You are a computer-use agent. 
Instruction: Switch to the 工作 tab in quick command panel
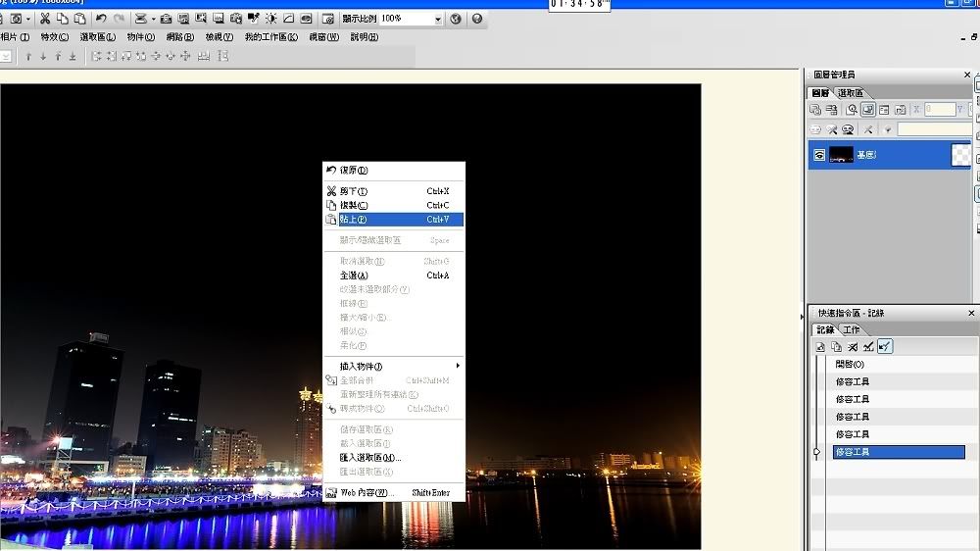[851, 329]
